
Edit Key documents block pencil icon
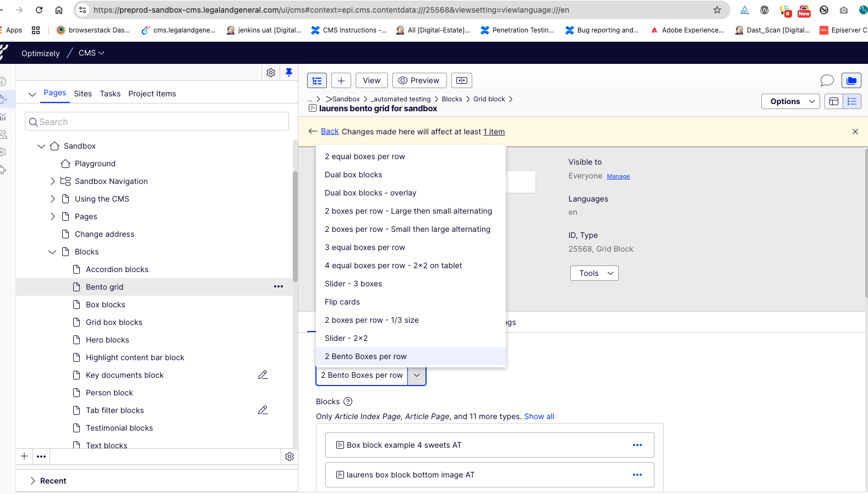pyautogui.click(x=263, y=375)
